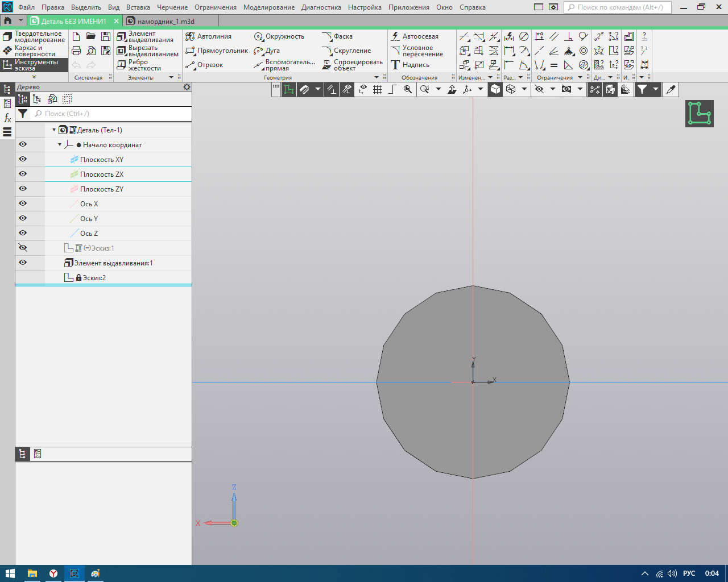Open the Черчение menu
The height and width of the screenshot is (582, 728).
(172, 7)
